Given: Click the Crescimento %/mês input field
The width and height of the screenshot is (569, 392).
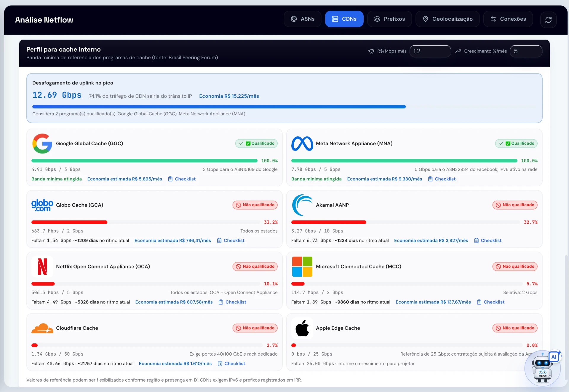Looking at the screenshot, I should coord(526,51).
